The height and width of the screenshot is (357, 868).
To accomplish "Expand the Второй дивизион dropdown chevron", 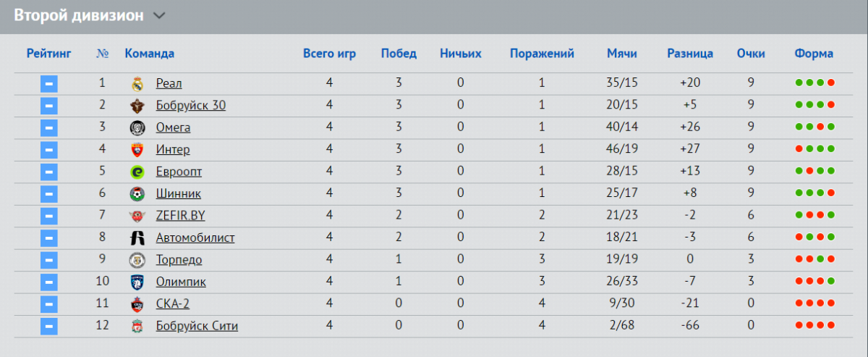I will point(160,16).
